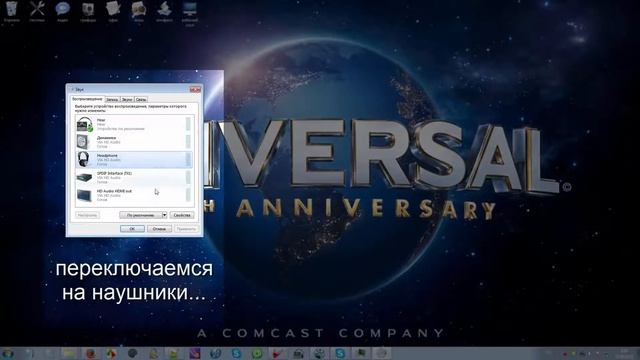The image size is (640, 360).
Task: Open the crossed wrench and screwdriver desktop icon
Action: point(37,11)
